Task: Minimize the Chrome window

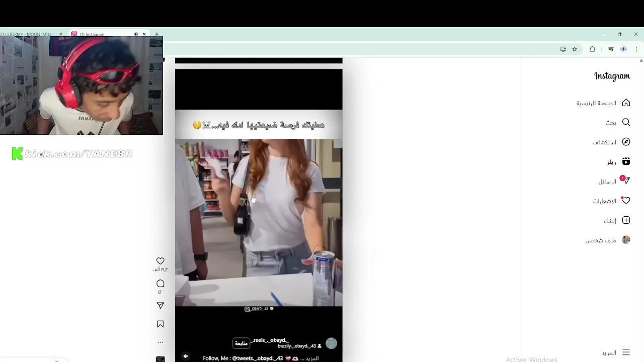Action: [604, 34]
